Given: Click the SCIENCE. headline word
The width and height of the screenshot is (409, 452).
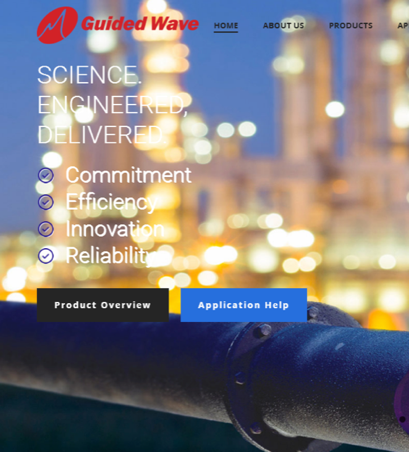Looking at the screenshot, I should coord(89,75).
